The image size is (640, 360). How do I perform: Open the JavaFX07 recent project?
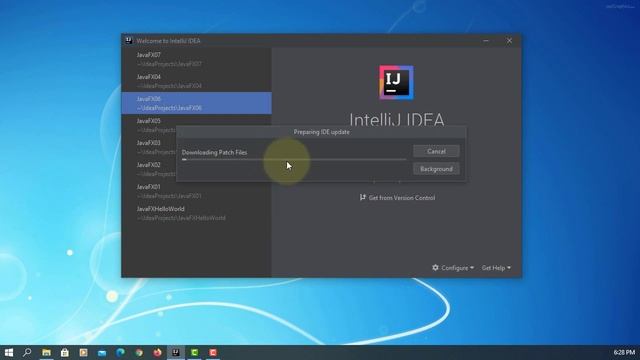coord(196,59)
